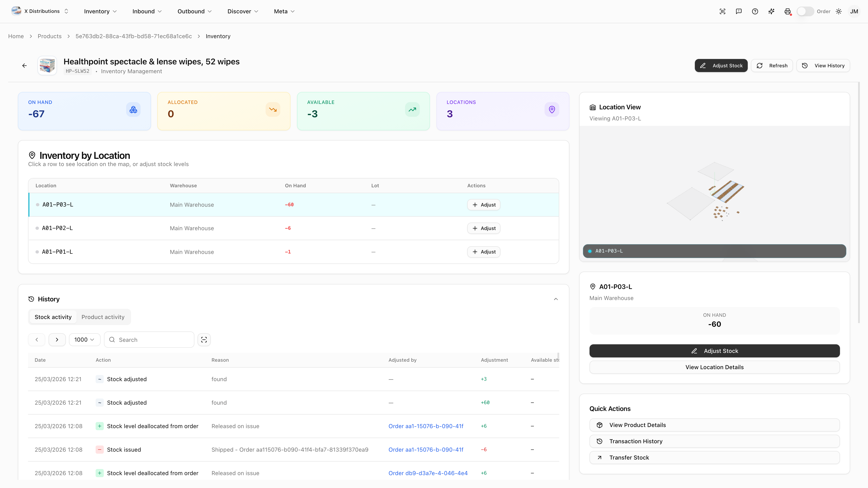Collapse the History section chevron
The image size is (868, 488).
(556, 299)
